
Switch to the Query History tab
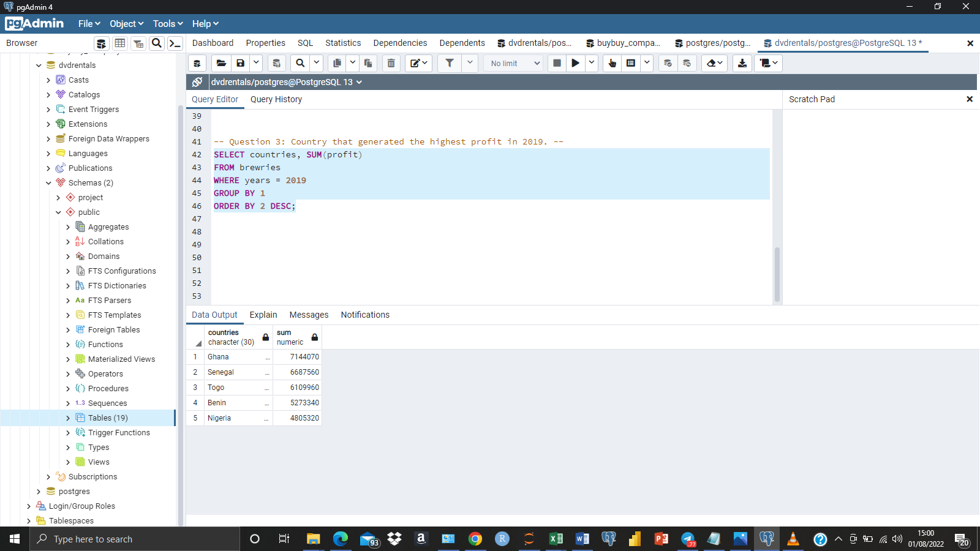click(x=276, y=99)
